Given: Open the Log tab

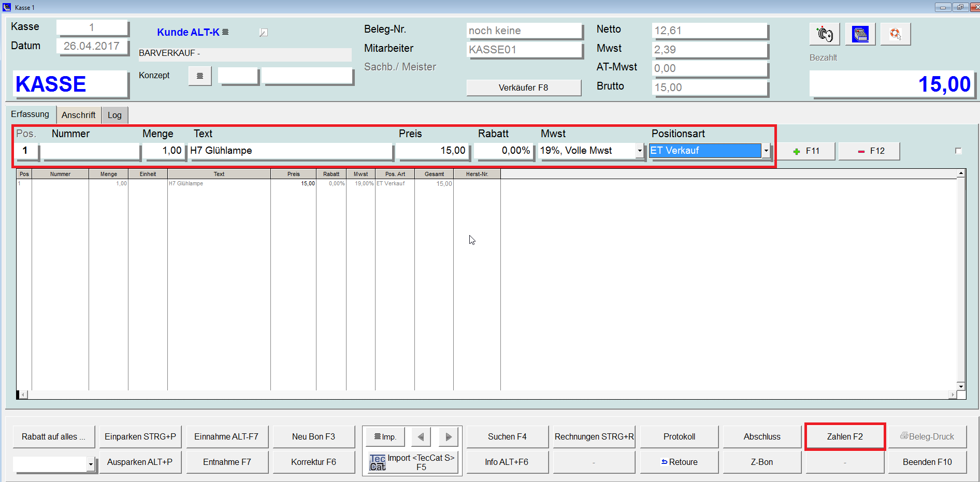Looking at the screenshot, I should tap(114, 115).
